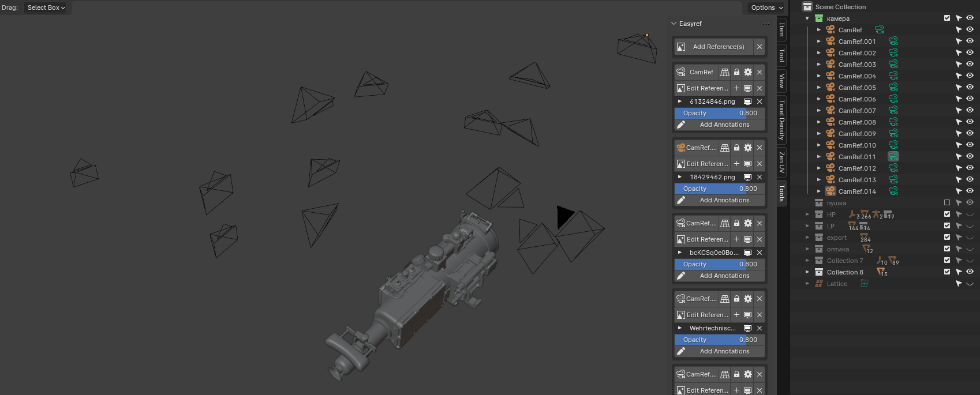
Task: Select the CamRef.006 row in outliner
Action: 857,99
